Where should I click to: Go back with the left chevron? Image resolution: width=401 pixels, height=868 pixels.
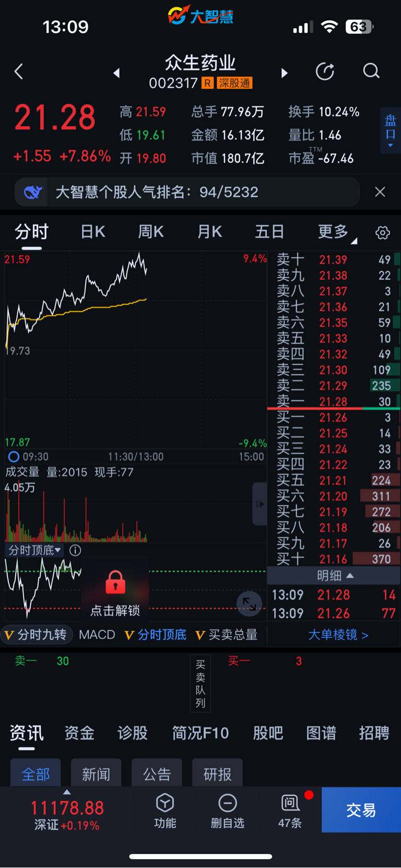[19, 72]
